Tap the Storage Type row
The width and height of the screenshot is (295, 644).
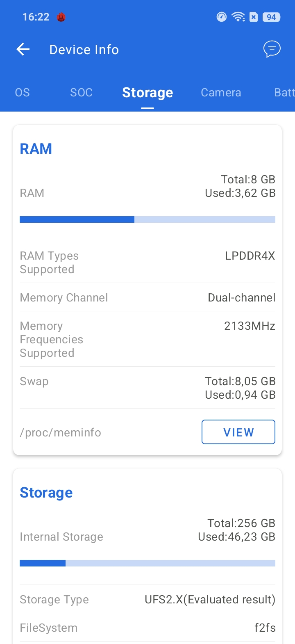pyautogui.click(x=147, y=599)
